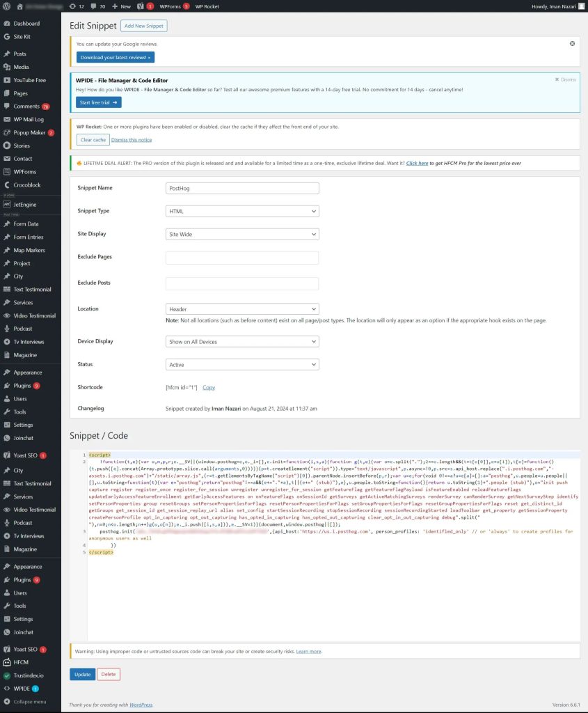The height and width of the screenshot is (713, 588).
Task: Click the shortcode text [hfcm id="1"]
Action: (x=182, y=387)
